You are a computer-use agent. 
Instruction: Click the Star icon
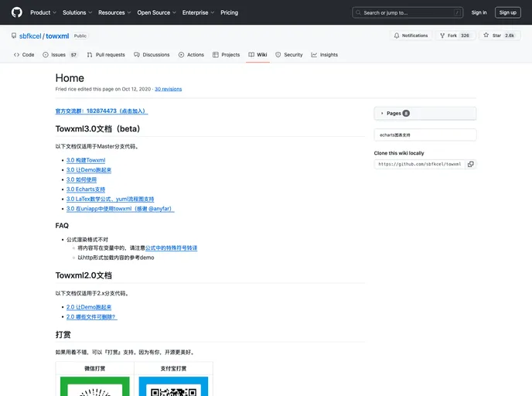[x=486, y=35]
